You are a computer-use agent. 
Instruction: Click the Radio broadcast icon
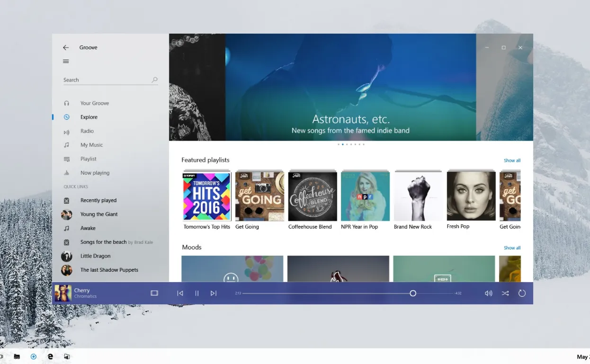(67, 132)
